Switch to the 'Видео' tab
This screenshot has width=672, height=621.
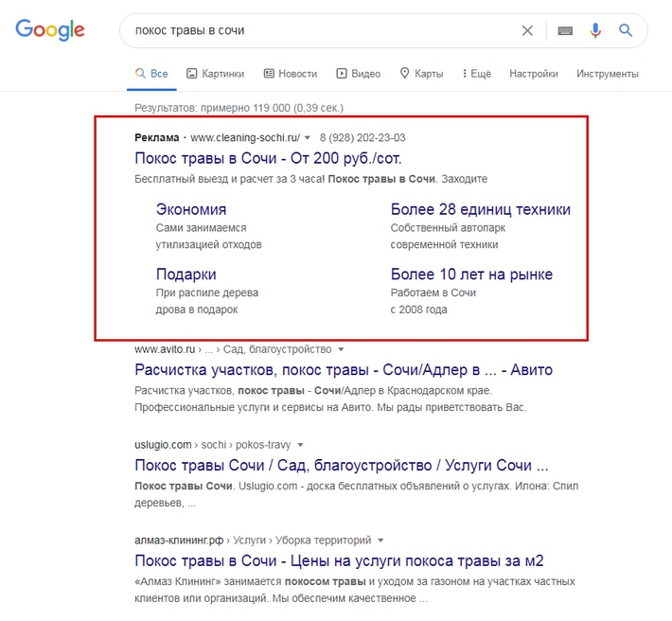359,74
